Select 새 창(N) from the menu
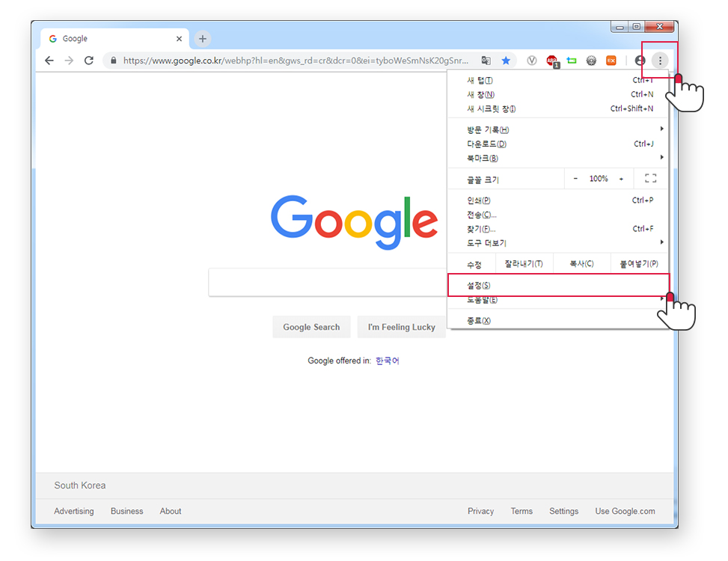Image resolution: width=728 pixels, height=561 pixels. [557, 95]
